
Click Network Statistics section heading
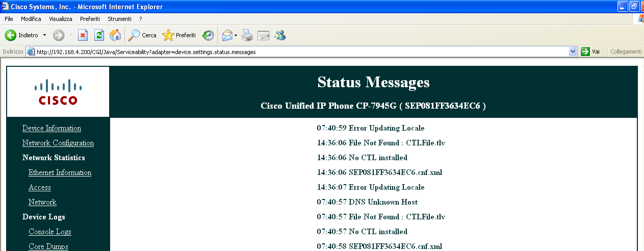coord(54,158)
